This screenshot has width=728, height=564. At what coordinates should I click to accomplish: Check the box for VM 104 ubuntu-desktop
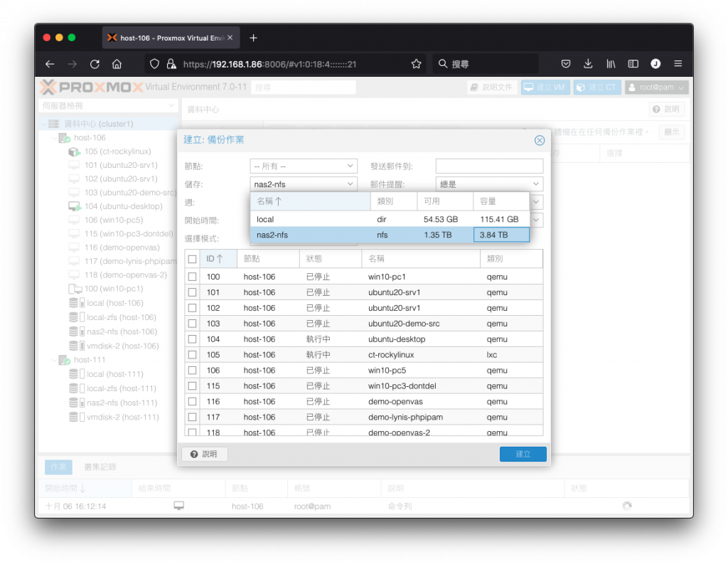[x=192, y=339]
